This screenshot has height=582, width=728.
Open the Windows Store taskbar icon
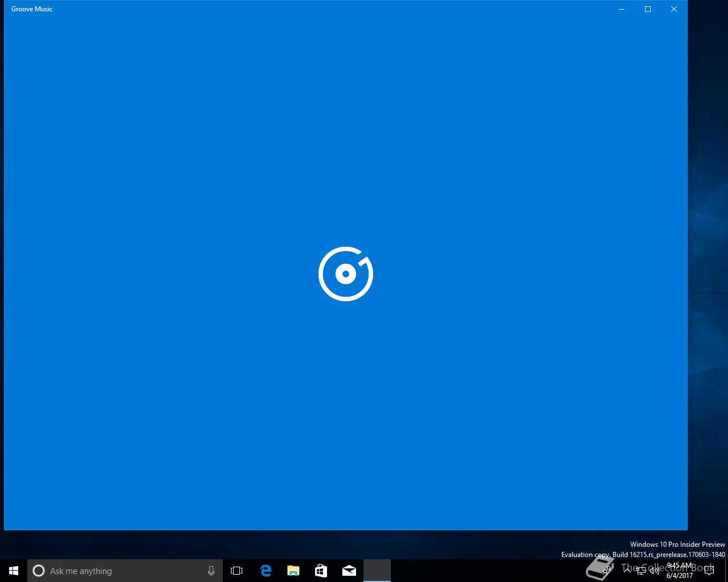(x=321, y=571)
